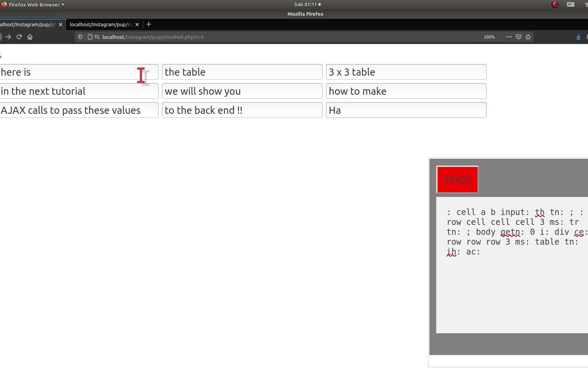This screenshot has width=588, height=368.
Task: Go to the Firefox home page
Action: [x=30, y=37]
